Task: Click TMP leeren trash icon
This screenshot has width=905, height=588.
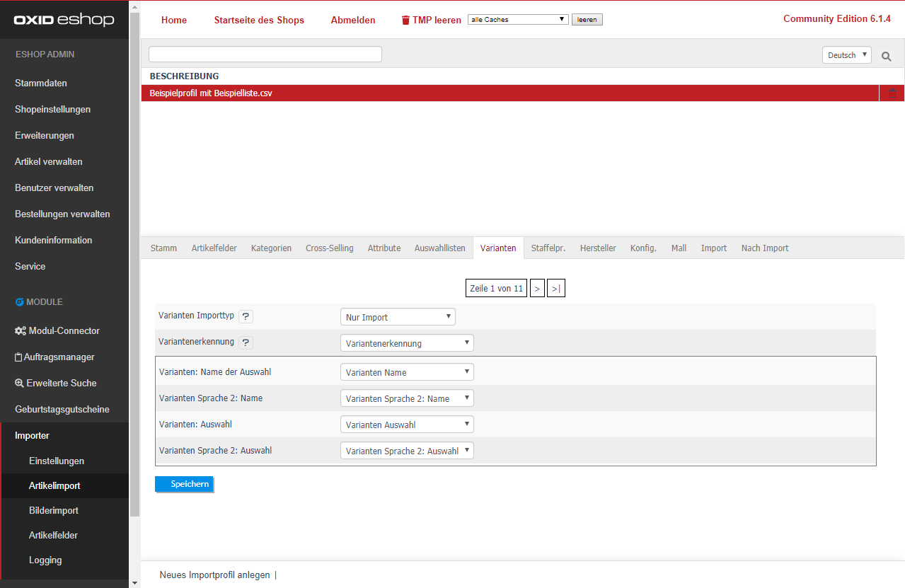Action: pos(405,21)
